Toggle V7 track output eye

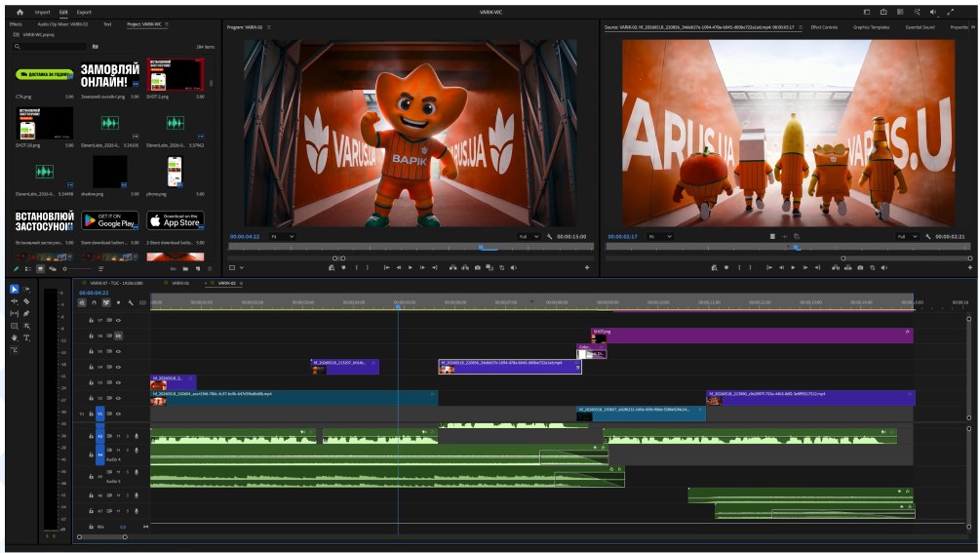click(118, 320)
